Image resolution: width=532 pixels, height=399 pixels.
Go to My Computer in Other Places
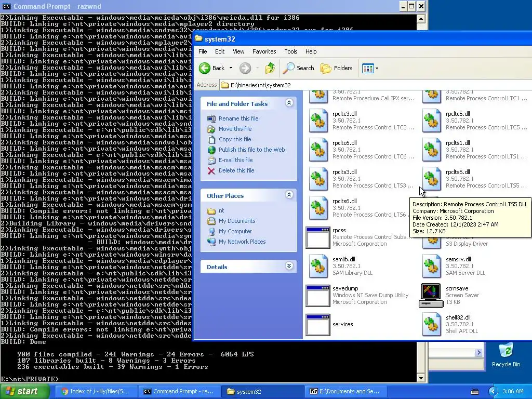click(235, 231)
